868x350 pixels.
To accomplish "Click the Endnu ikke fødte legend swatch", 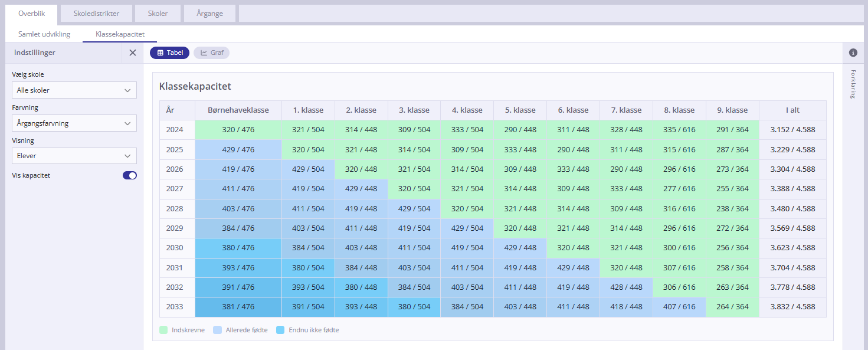I will click(280, 330).
